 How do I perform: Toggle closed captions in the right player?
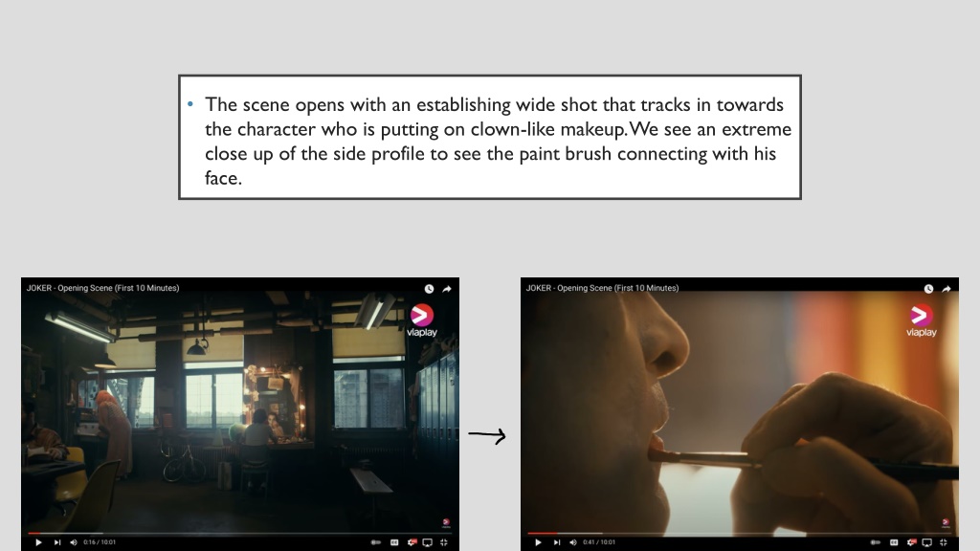(x=895, y=542)
